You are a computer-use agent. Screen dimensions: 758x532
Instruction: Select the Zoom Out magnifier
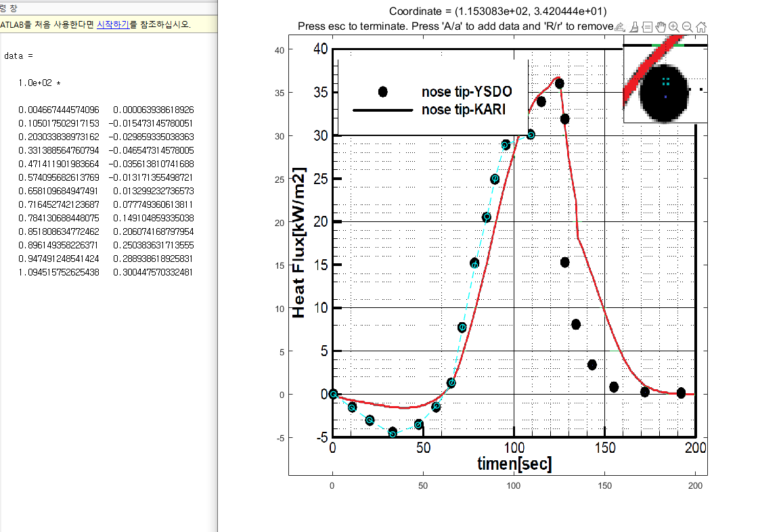tap(687, 27)
